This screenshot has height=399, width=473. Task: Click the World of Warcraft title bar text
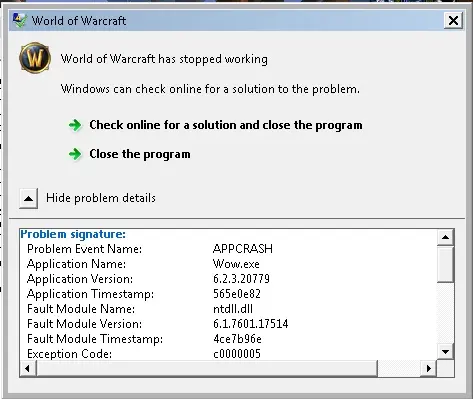coord(79,21)
